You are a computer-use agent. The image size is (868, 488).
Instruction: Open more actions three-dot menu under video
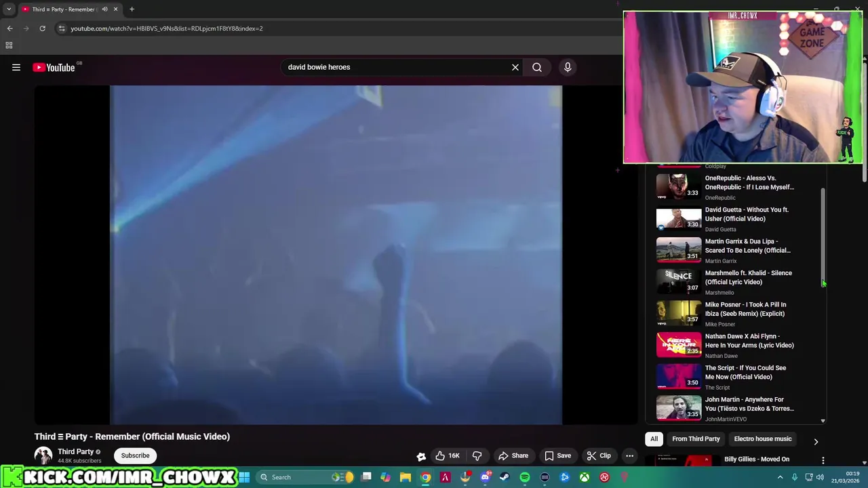point(629,455)
